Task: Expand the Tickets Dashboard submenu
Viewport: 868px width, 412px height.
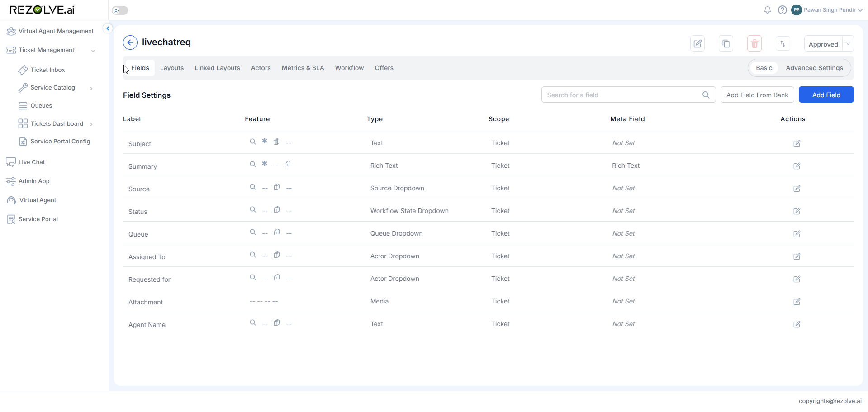Action: point(91,124)
